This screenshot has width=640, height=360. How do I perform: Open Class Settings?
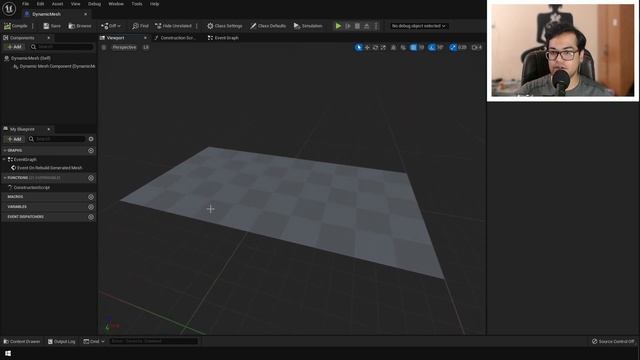click(224, 26)
